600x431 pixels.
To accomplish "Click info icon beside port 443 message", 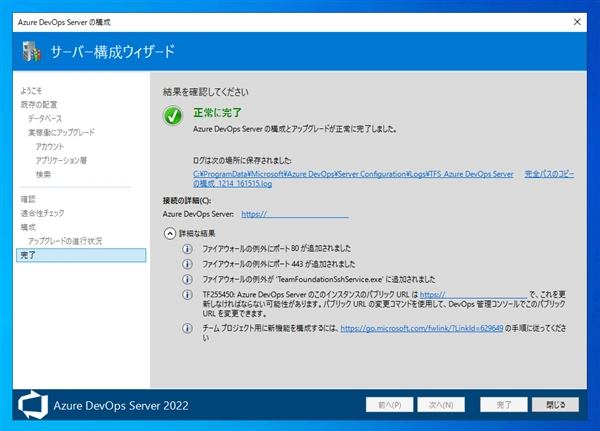I will 187,264.
